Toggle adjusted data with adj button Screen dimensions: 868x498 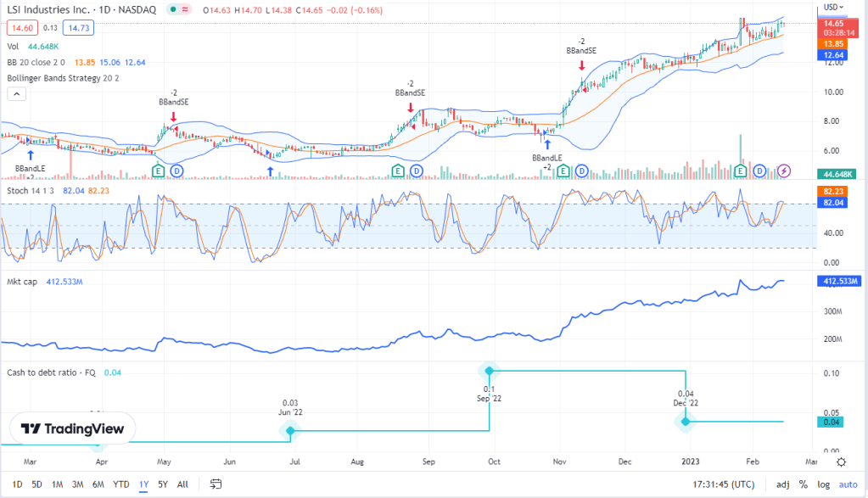[782, 484]
